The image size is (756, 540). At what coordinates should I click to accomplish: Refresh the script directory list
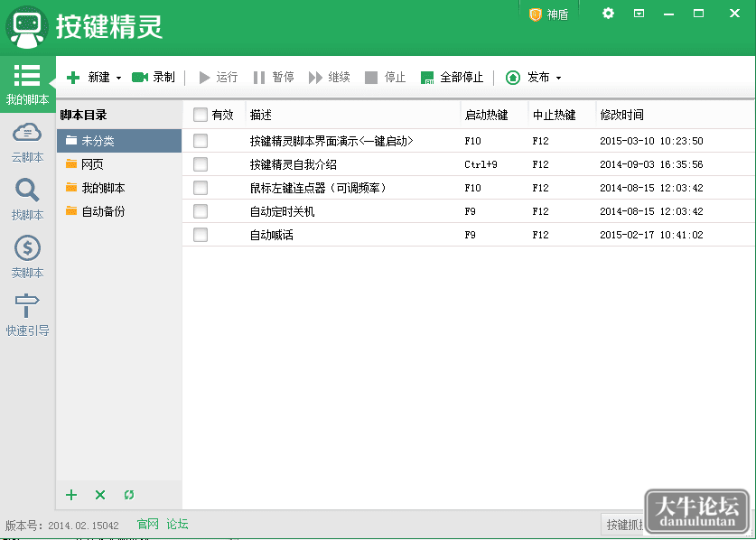click(x=129, y=495)
